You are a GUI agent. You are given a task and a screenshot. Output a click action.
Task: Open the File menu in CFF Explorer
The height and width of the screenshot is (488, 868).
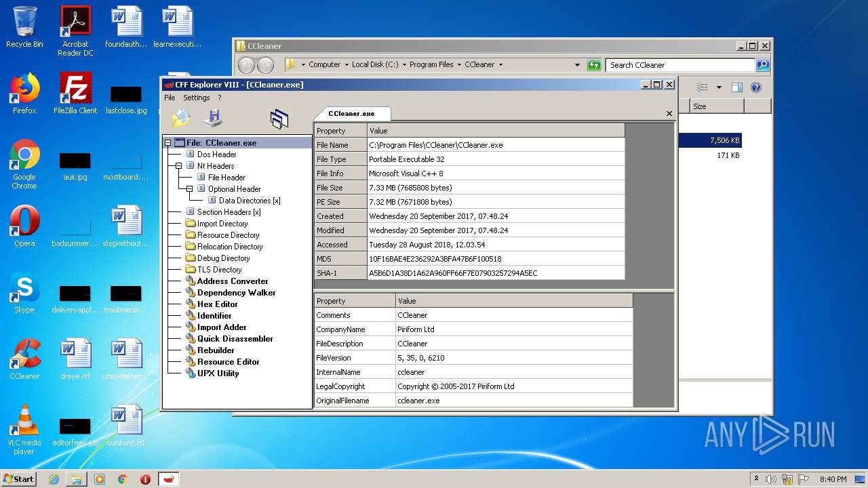point(170,98)
